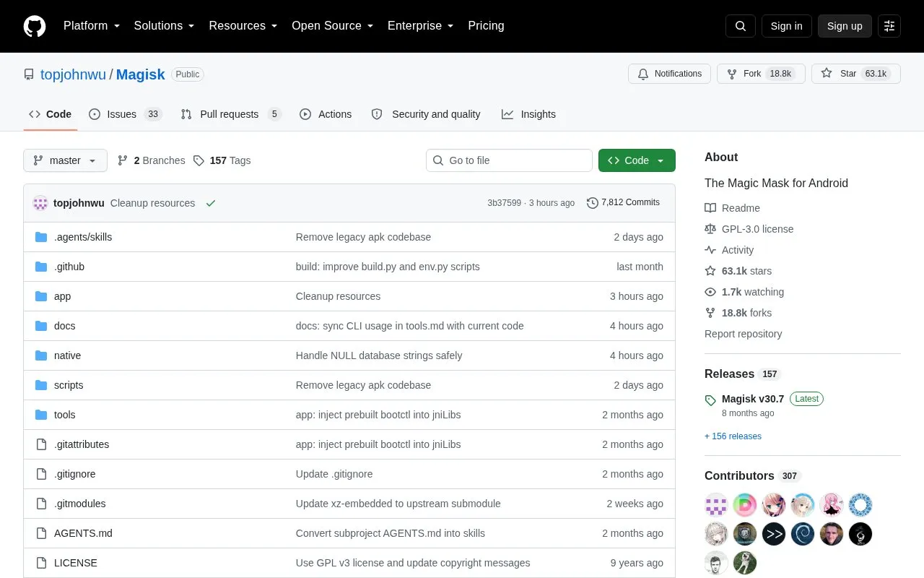Open the native folder
The height and width of the screenshot is (578, 924).
click(x=67, y=355)
